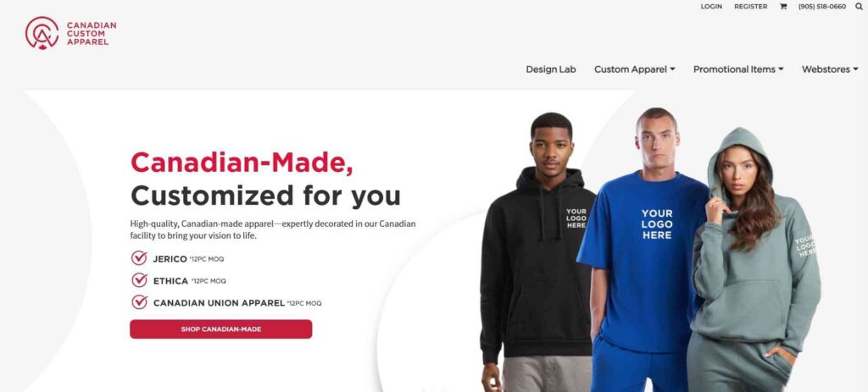Click the checkmark icon beside ETHICA
The image size is (868, 392).
point(139,280)
